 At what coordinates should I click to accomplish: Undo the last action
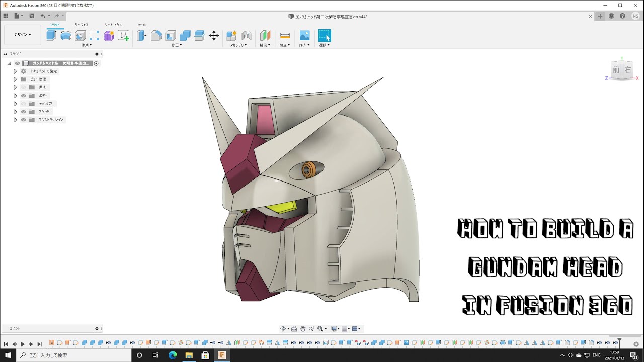tap(43, 16)
